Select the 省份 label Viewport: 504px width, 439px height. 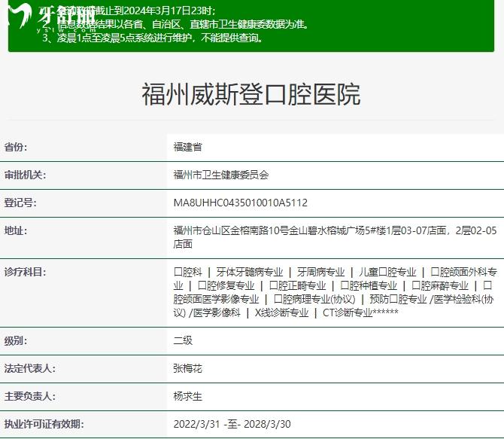(16, 147)
